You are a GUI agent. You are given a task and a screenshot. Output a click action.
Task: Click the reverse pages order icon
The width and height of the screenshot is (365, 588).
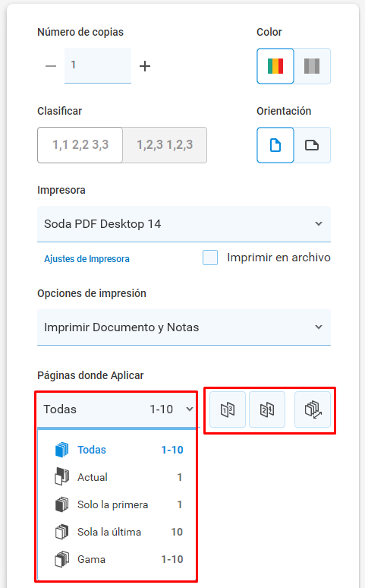click(313, 409)
